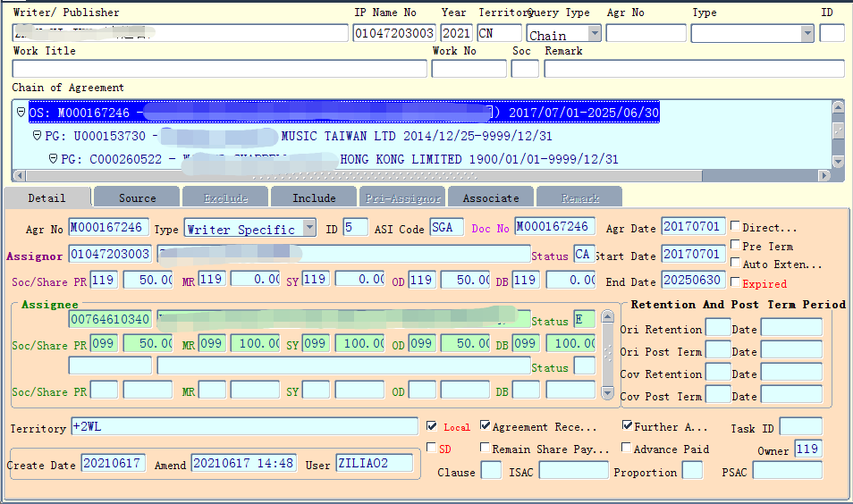Check the Remain Share Pay... box

[485, 447]
